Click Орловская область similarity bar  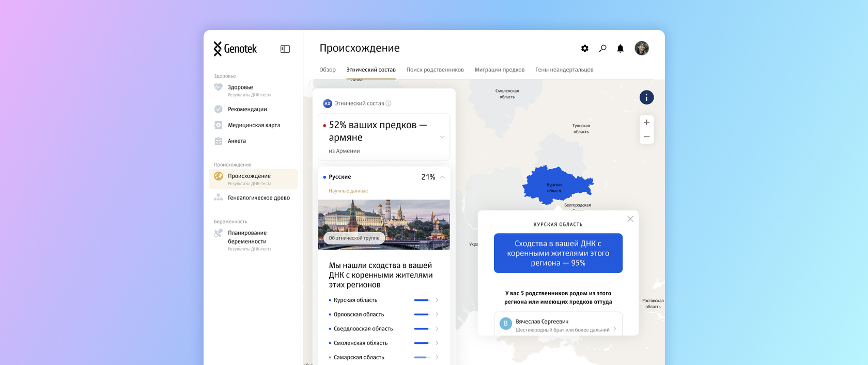click(x=422, y=314)
